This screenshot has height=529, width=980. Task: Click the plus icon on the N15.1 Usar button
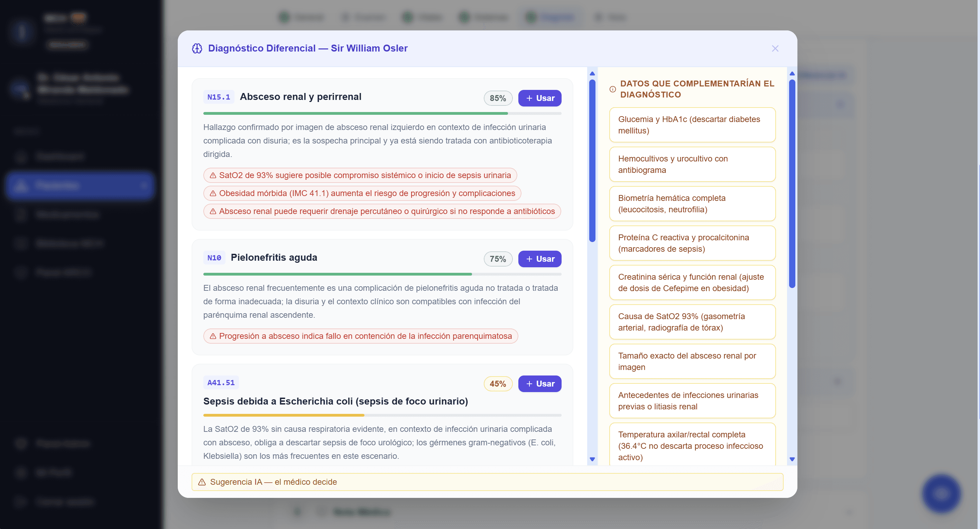tap(529, 98)
